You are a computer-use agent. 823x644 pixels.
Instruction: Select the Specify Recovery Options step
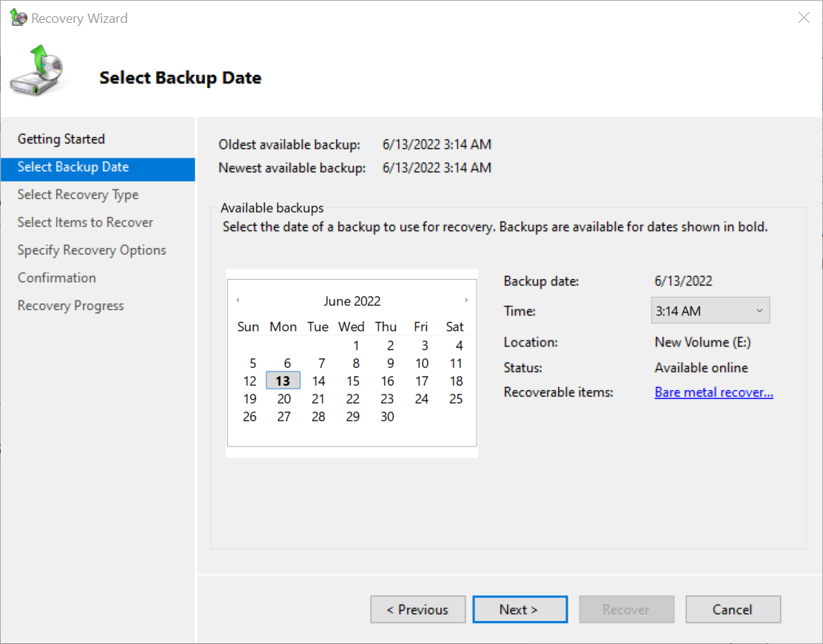tap(91, 249)
